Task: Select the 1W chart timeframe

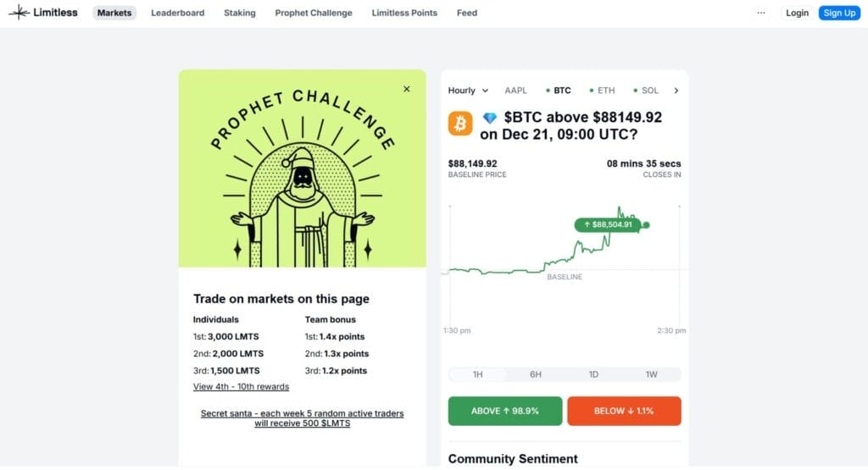Action: (651, 374)
